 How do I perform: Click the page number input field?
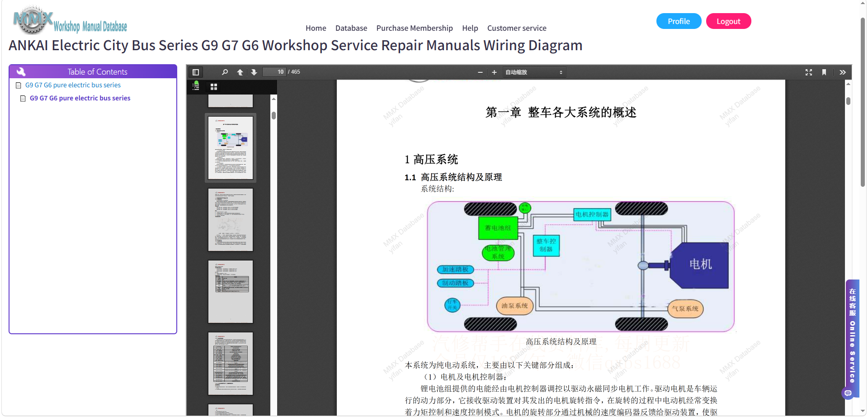point(274,72)
